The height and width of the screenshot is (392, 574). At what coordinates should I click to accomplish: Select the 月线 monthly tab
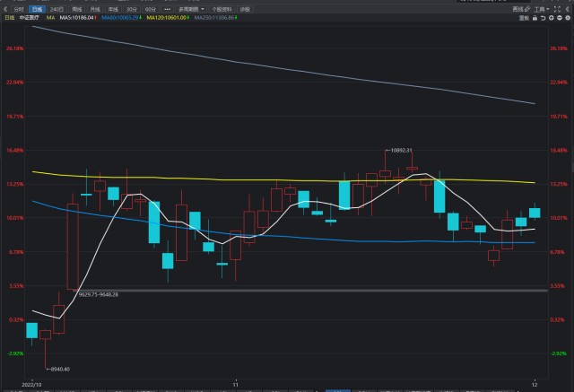[x=95, y=9]
